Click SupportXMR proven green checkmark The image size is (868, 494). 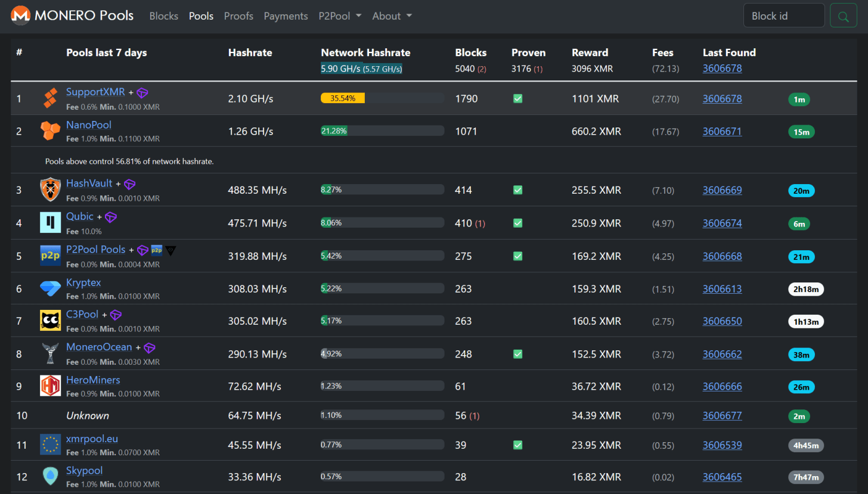click(x=517, y=98)
